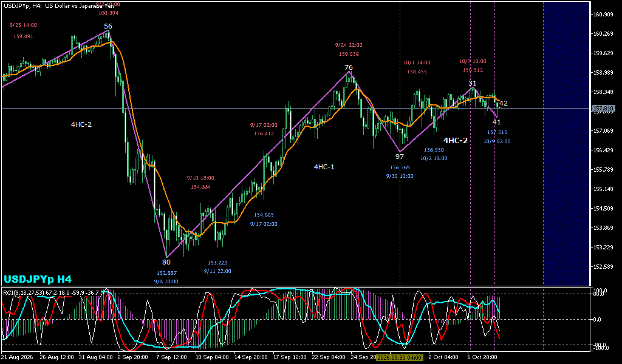Click the red date label 10/1 14:00
Screen dimensions: 622x364
pyautogui.click(x=417, y=62)
